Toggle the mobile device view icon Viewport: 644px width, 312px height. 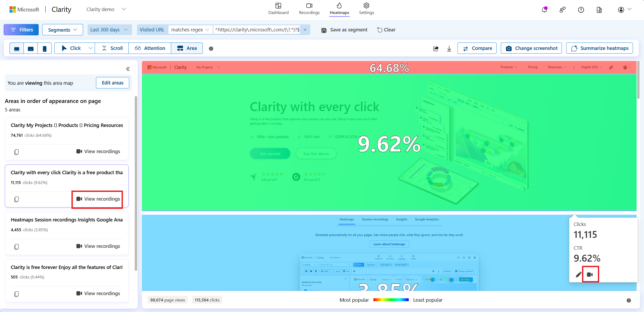click(44, 48)
